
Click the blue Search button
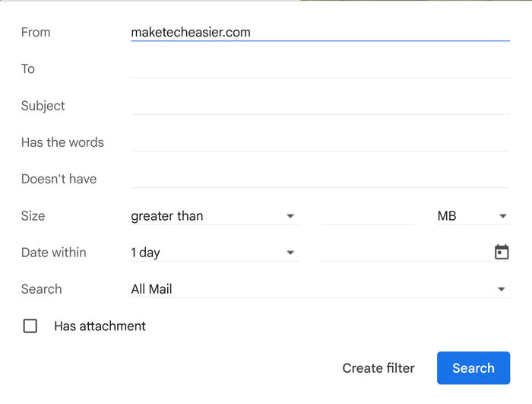click(473, 368)
